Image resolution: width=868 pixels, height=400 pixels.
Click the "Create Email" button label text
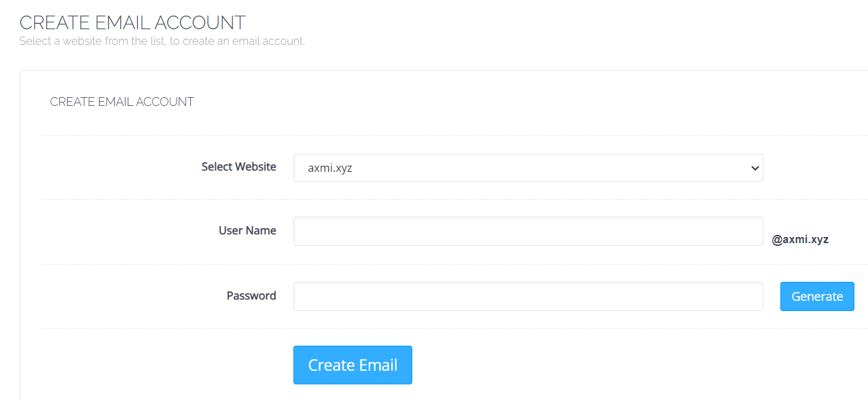(352, 365)
